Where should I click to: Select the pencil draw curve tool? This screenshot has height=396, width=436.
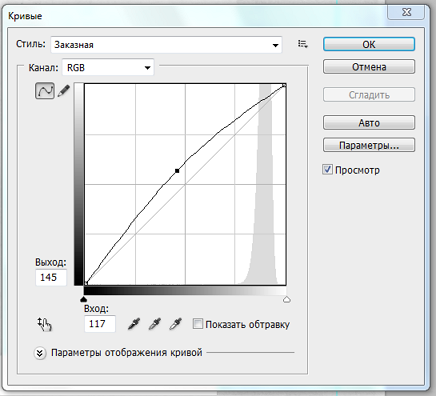pos(64,91)
